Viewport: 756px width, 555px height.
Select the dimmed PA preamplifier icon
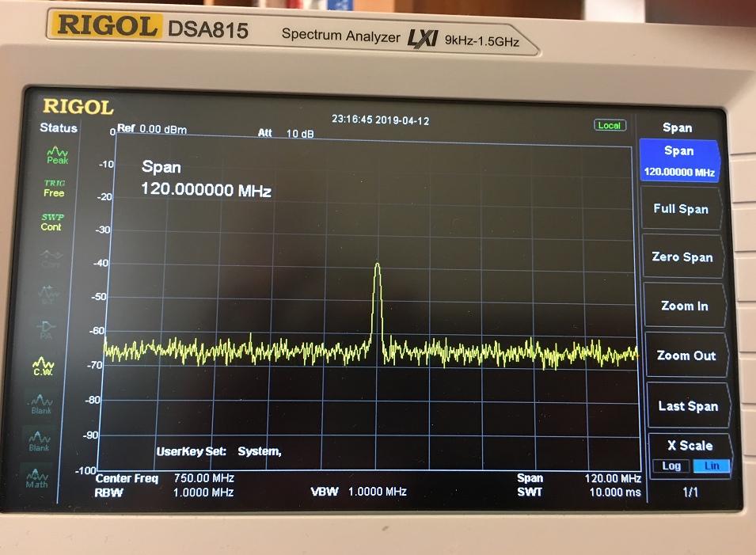pos(46,330)
